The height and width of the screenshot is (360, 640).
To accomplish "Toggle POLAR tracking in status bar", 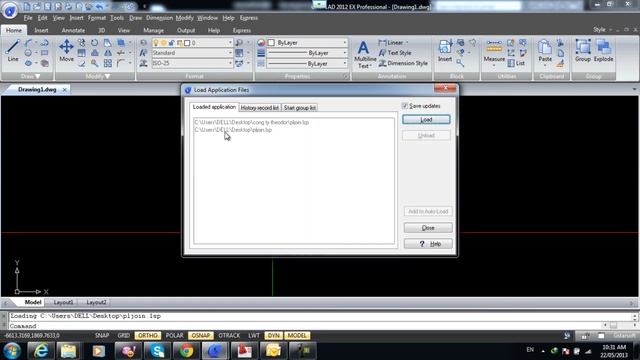I will (174, 336).
